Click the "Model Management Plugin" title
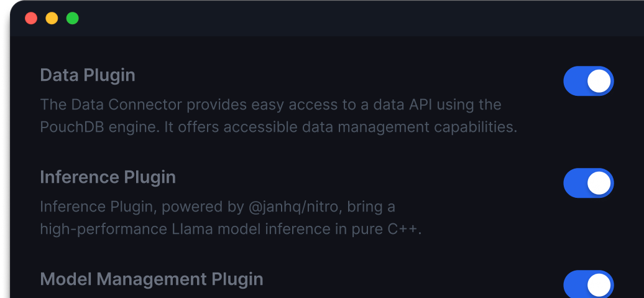 pos(152,279)
